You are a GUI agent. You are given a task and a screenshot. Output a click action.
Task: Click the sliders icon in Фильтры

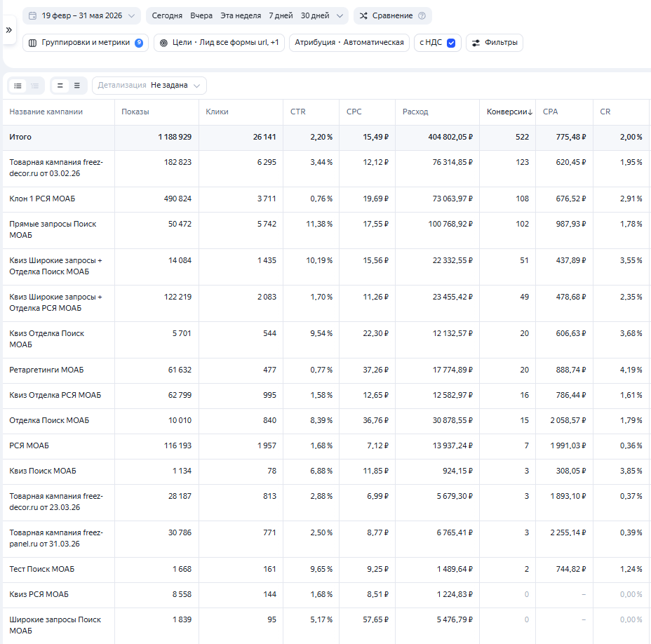[x=476, y=43]
